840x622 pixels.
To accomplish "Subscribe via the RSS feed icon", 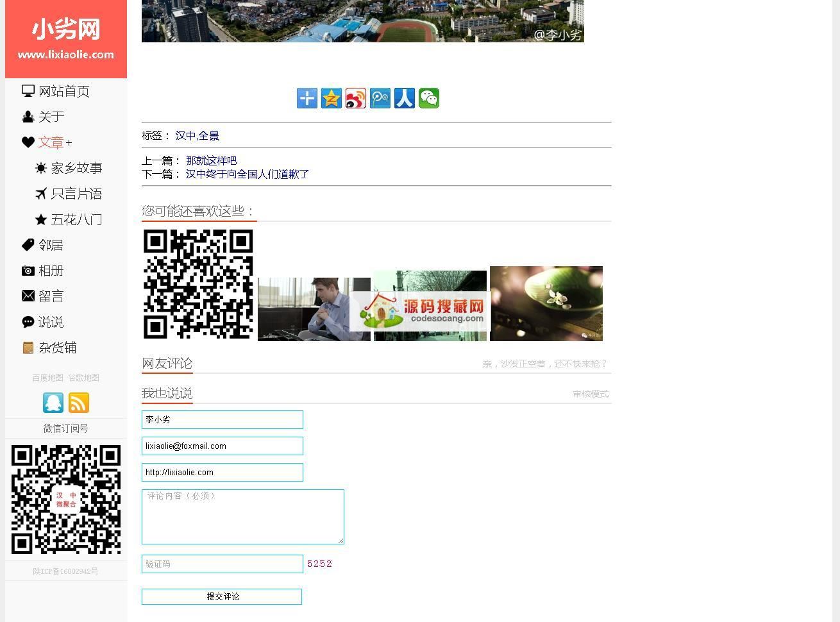I will 79,403.
